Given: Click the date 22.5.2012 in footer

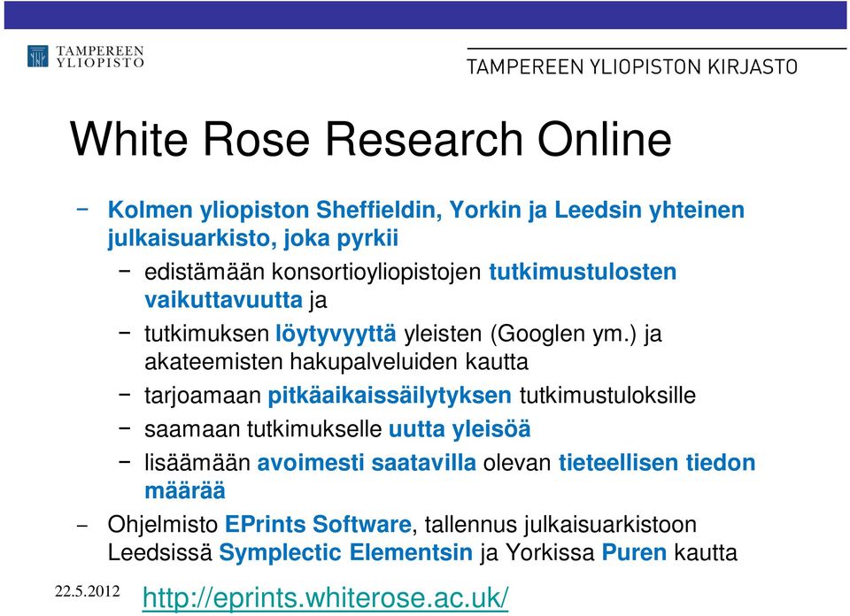Looking at the screenshot, I should point(88,591).
